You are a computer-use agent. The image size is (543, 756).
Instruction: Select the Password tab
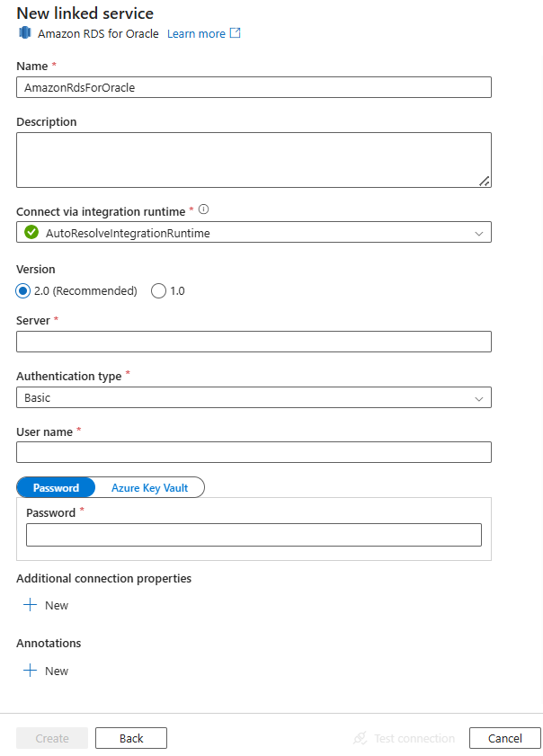[x=56, y=487]
